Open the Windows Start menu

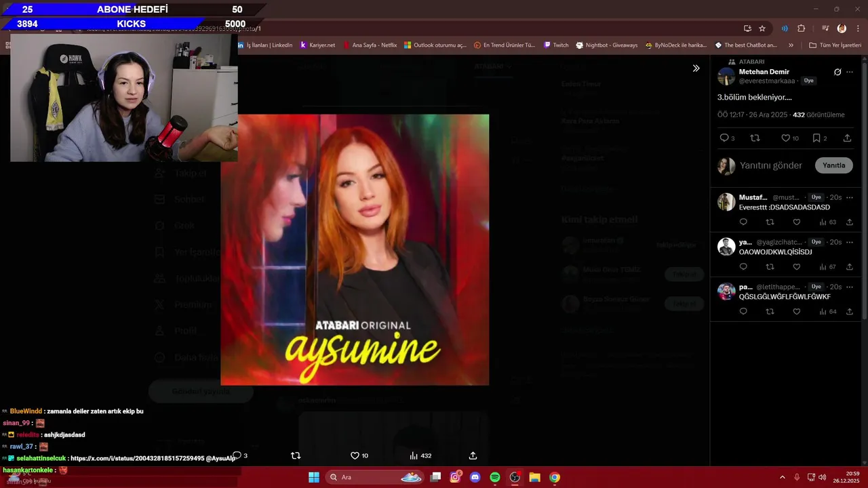pos(314,477)
